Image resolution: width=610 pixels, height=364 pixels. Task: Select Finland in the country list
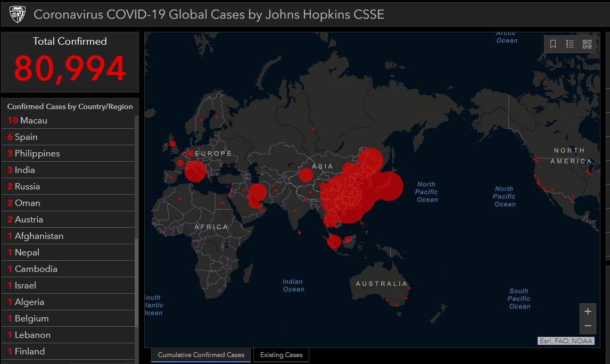pos(68,352)
